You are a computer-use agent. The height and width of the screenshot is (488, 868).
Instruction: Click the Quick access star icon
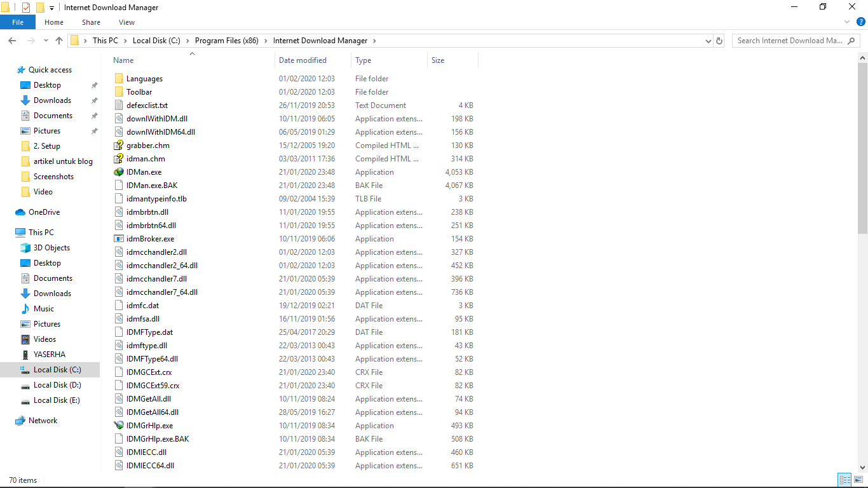[x=21, y=70]
